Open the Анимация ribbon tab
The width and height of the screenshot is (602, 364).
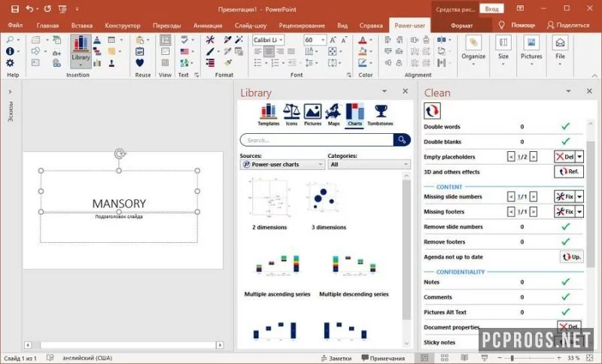[x=208, y=26]
